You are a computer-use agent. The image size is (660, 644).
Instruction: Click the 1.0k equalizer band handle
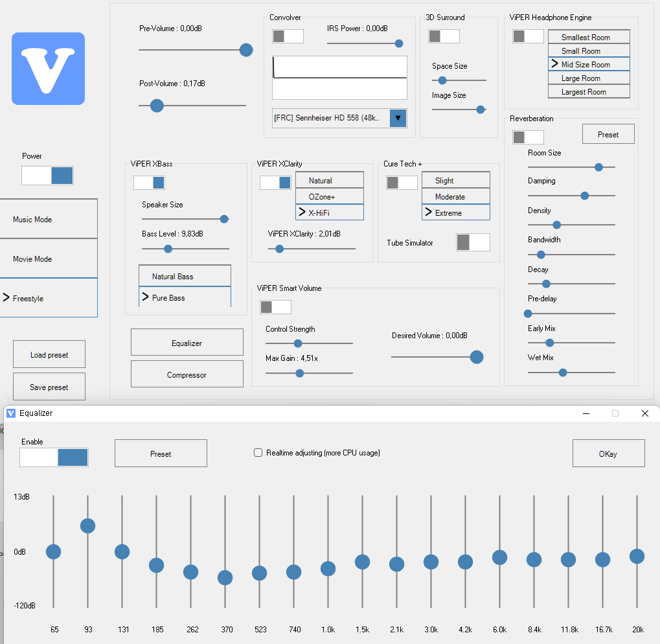328,569
